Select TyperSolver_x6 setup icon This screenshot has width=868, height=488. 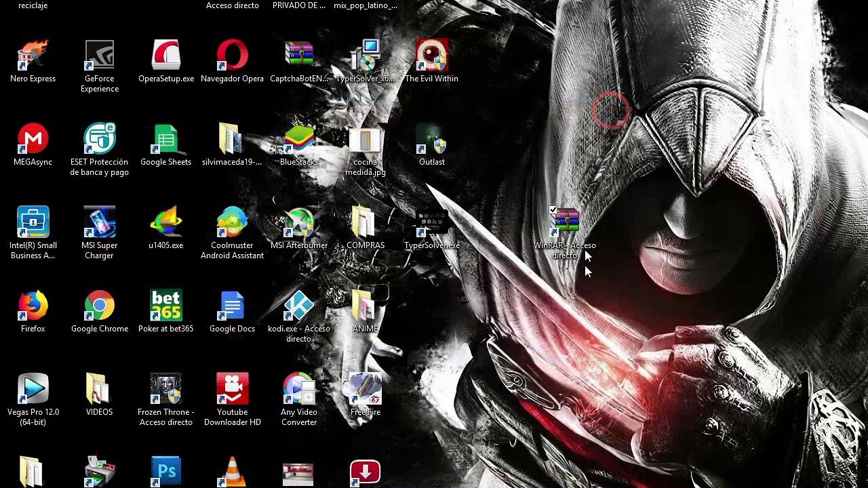point(365,56)
